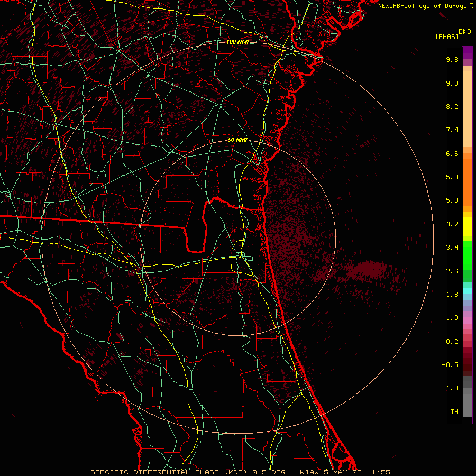Click the NEXLAB-College of DuPage credit text
The image size is (476, 476).
pyautogui.click(x=423, y=6)
